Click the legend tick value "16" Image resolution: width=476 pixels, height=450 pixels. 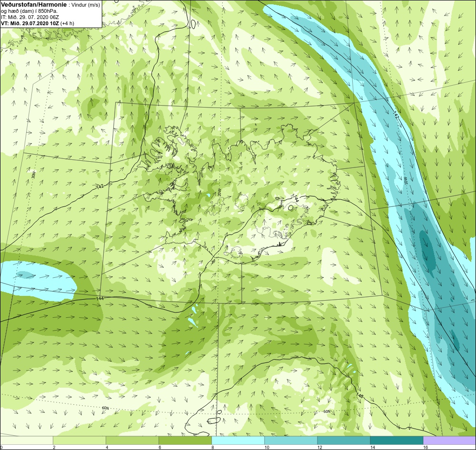(425, 447)
